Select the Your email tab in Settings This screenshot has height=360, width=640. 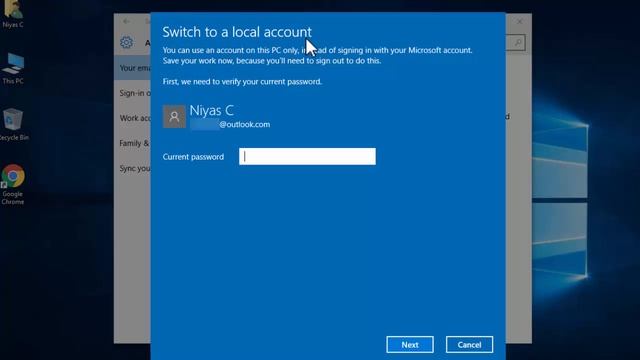[133, 68]
